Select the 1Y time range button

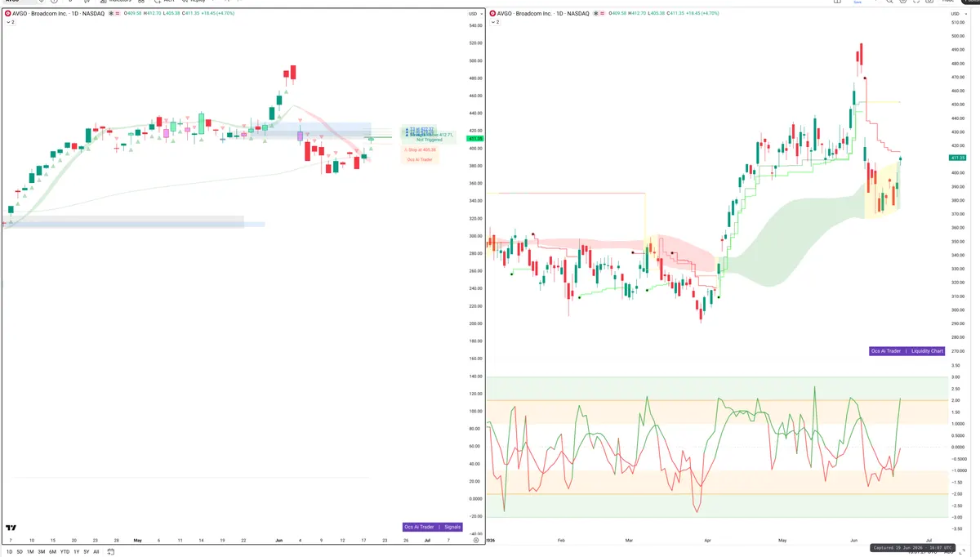[76, 552]
